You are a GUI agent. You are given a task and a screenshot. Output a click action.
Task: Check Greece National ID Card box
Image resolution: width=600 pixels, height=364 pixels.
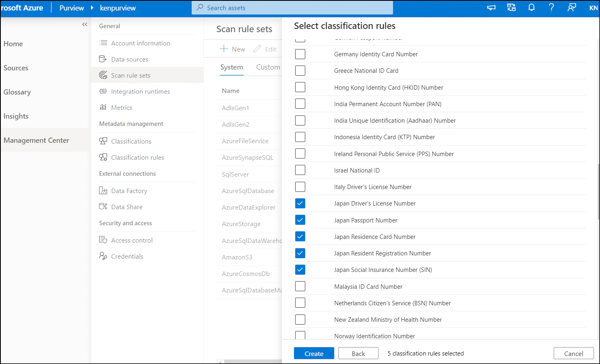[x=300, y=70]
